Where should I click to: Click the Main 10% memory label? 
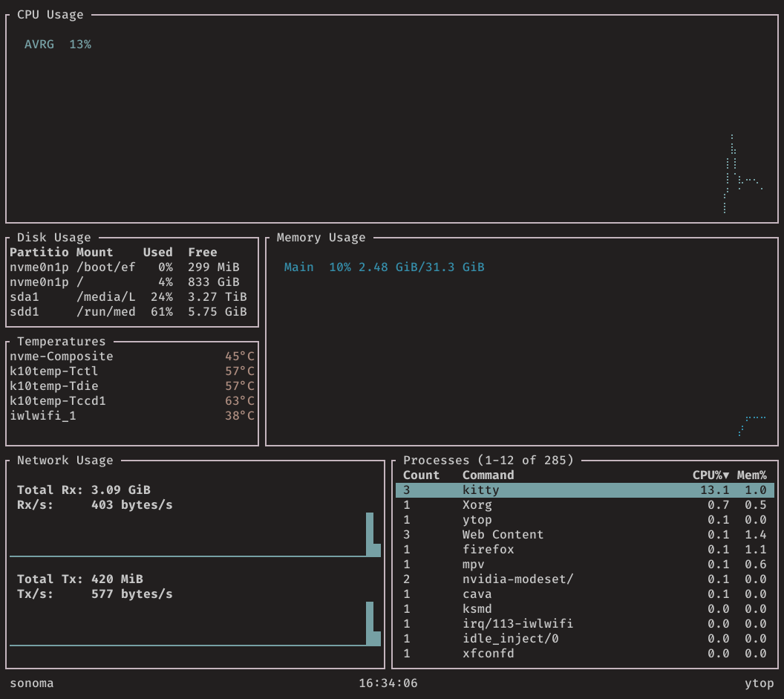pyautogui.click(x=384, y=267)
